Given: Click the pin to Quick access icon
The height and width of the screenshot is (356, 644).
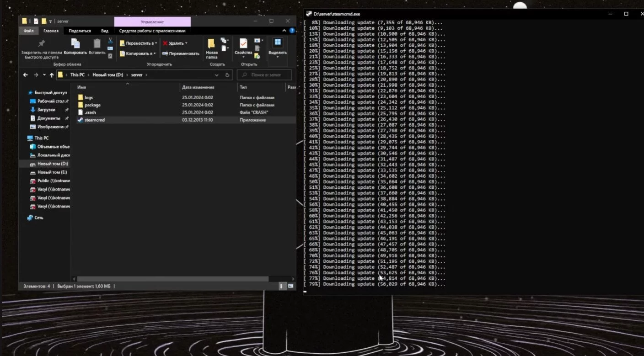Looking at the screenshot, I should pyautogui.click(x=41, y=44).
